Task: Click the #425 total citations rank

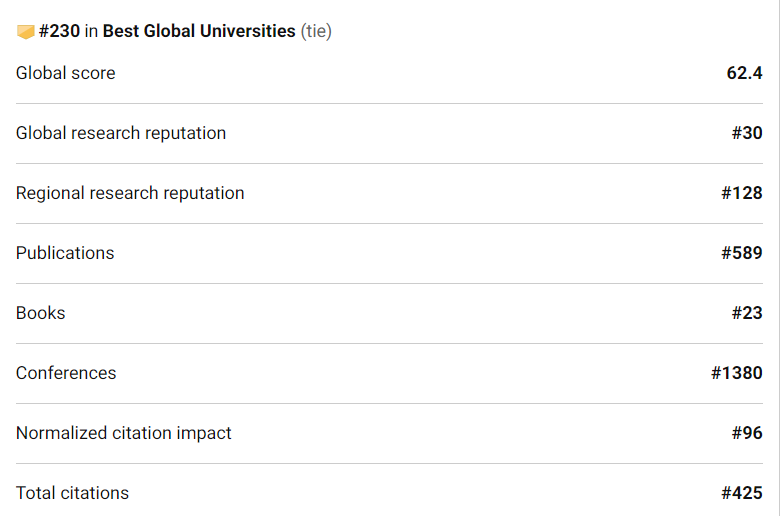Action: point(742,493)
